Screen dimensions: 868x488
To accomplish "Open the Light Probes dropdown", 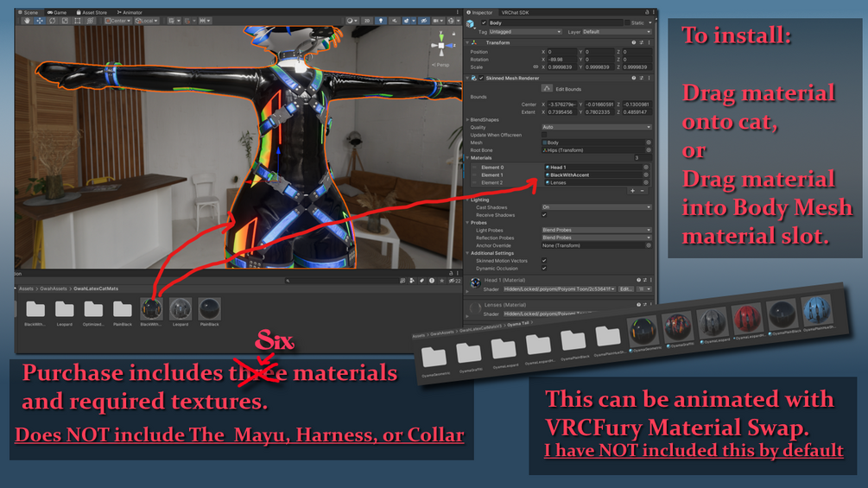I will click(596, 230).
